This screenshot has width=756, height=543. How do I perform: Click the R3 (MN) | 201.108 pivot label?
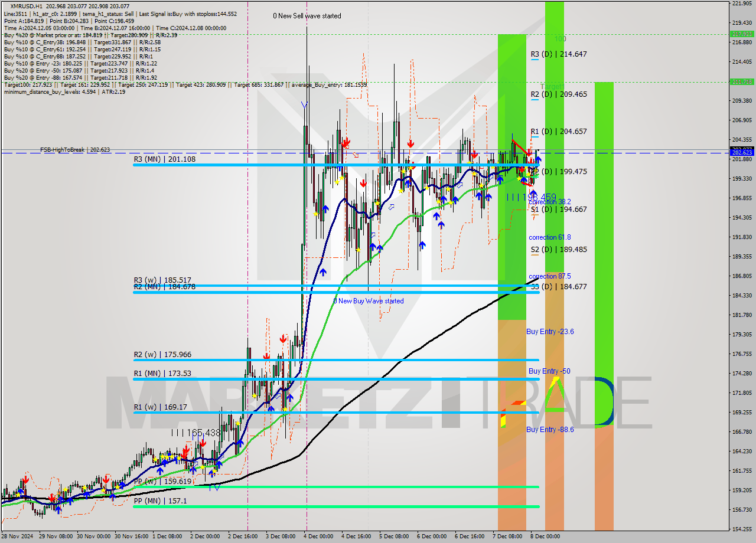(164, 159)
